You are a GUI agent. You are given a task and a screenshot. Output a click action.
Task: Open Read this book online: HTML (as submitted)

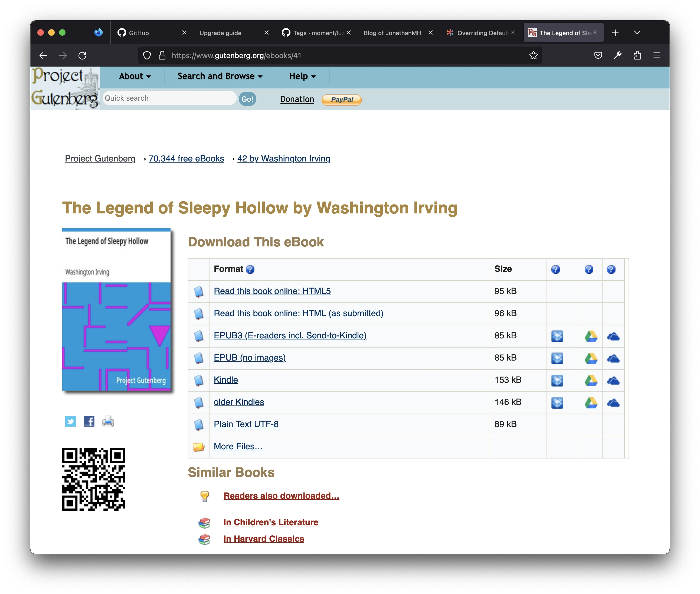point(298,313)
